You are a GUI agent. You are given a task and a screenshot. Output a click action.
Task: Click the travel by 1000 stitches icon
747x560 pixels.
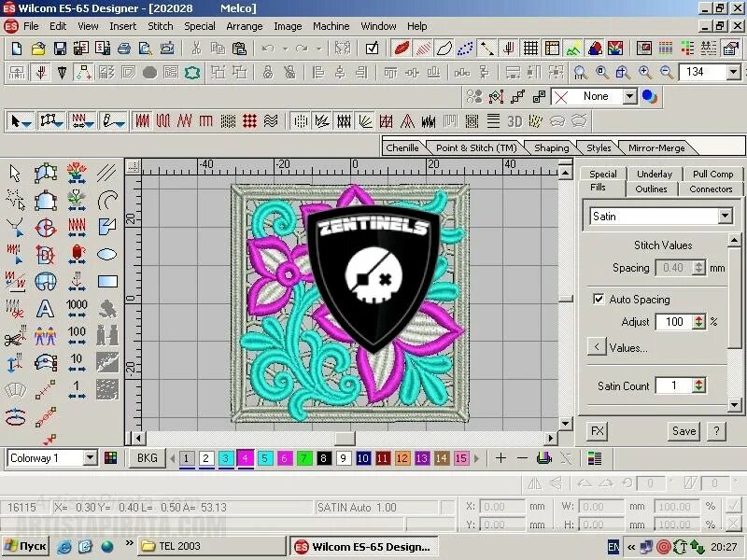(x=77, y=309)
